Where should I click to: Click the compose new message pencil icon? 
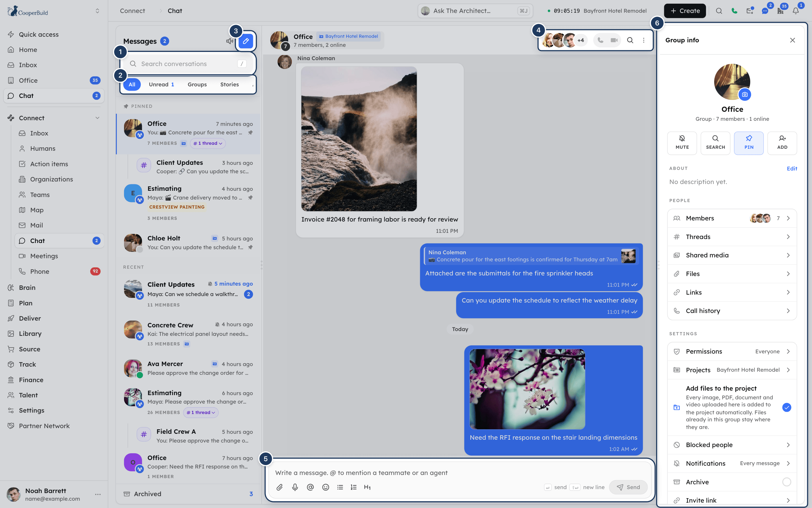(x=246, y=41)
